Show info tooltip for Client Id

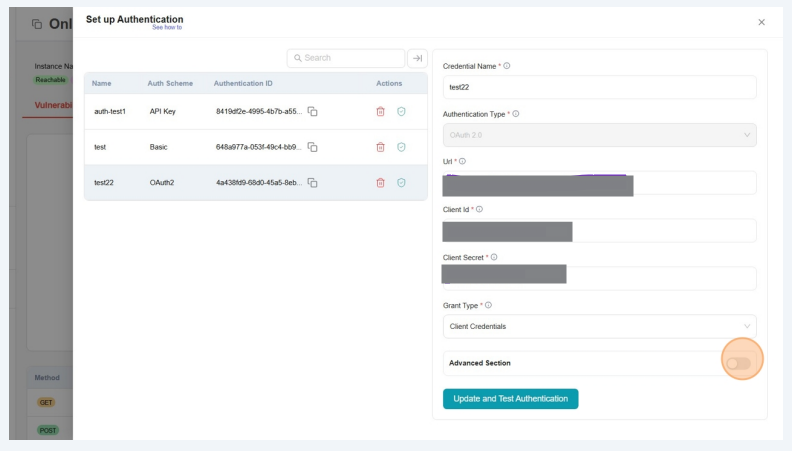[x=479, y=209]
